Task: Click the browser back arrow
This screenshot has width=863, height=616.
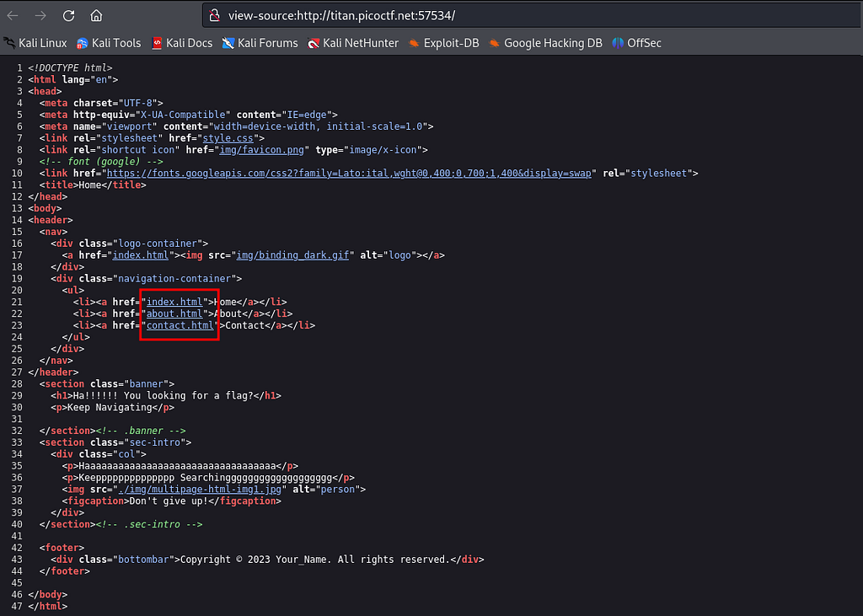Action: coord(13,15)
